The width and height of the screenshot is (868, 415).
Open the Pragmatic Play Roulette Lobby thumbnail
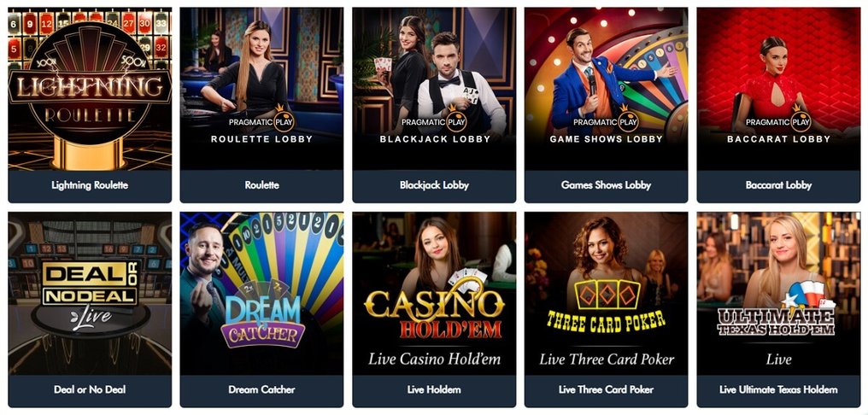click(x=261, y=89)
